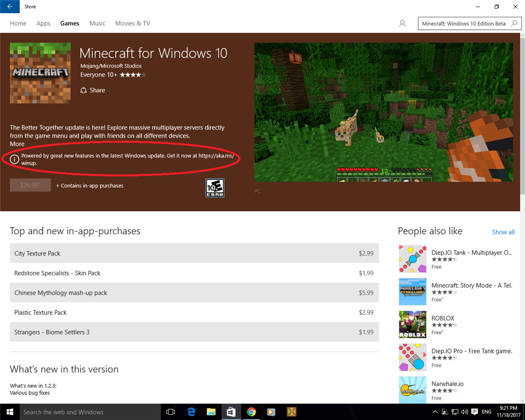The height and width of the screenshot is (420, 525).
Task: Go back using the Store back arrow
Action: (x=10, y=6)
